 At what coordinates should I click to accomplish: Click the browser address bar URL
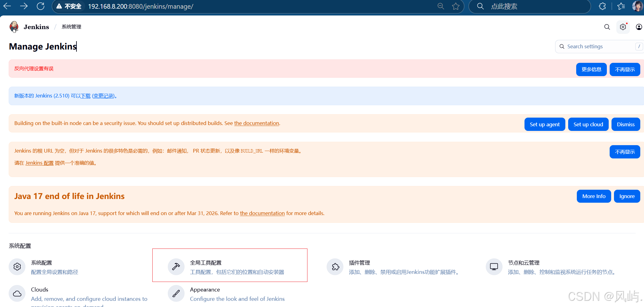click(141, 6)
